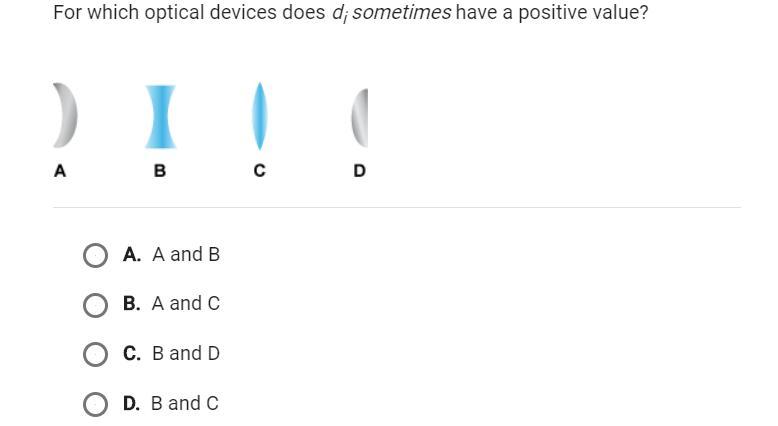778x426 pixels.
Task: Click the blue converging lens image C
Action: click(259, 116)
